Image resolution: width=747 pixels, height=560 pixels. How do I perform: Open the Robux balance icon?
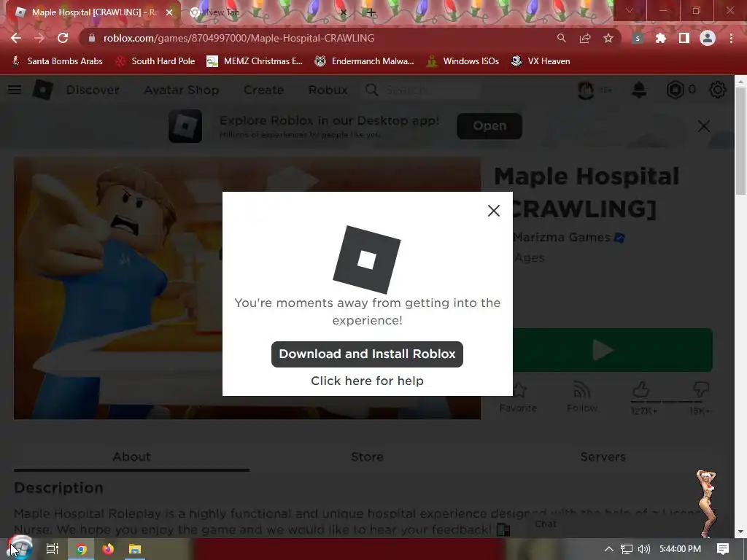tap(675, 90)
